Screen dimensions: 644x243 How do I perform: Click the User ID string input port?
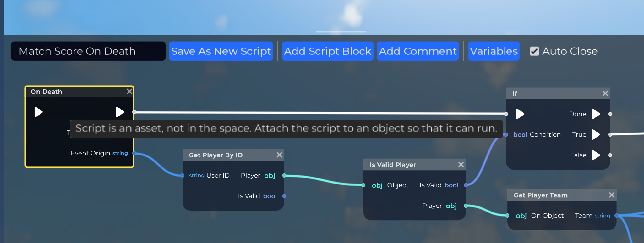183,175
